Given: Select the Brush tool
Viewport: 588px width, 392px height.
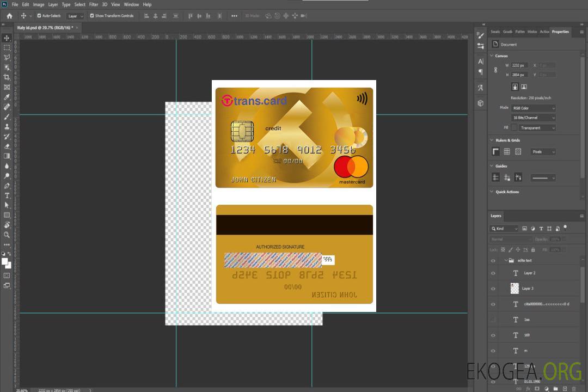Looking at the screenshot, I should (7, 117).
